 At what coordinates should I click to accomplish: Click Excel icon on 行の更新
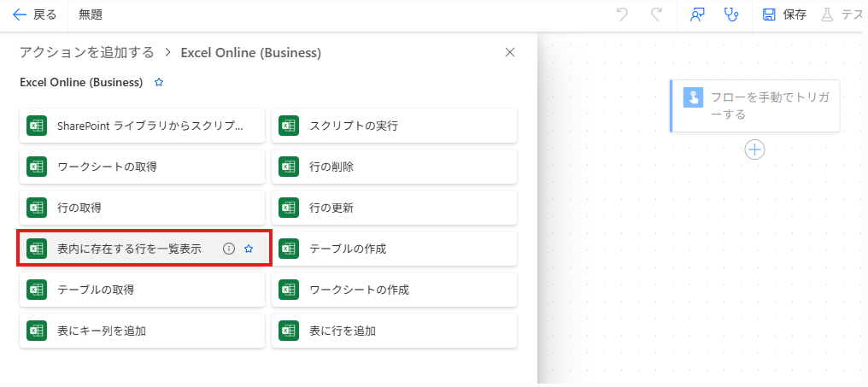click(289, 208)
